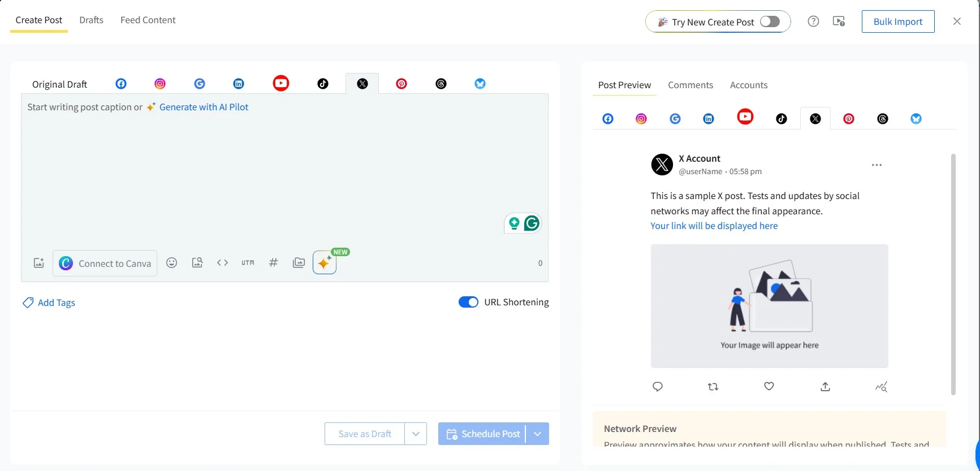Click the share upload icon in preview
This screenshot has width=980, height=471.
pos(826,387)
